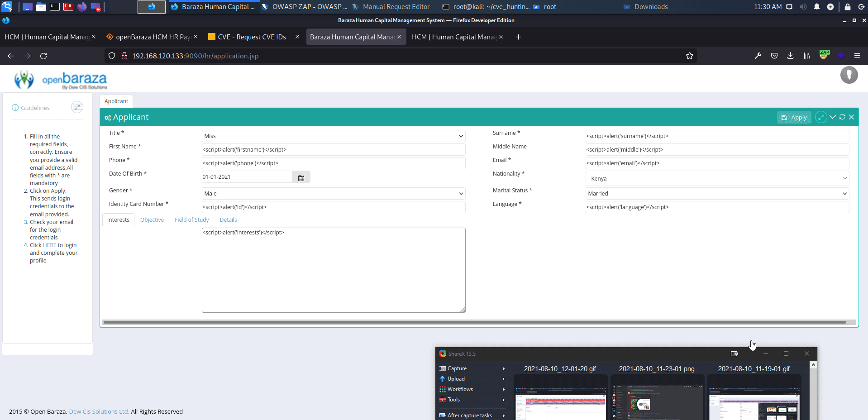Switch to the Objective tab
This screenshot has width=868, height=420.
[152, 220]
